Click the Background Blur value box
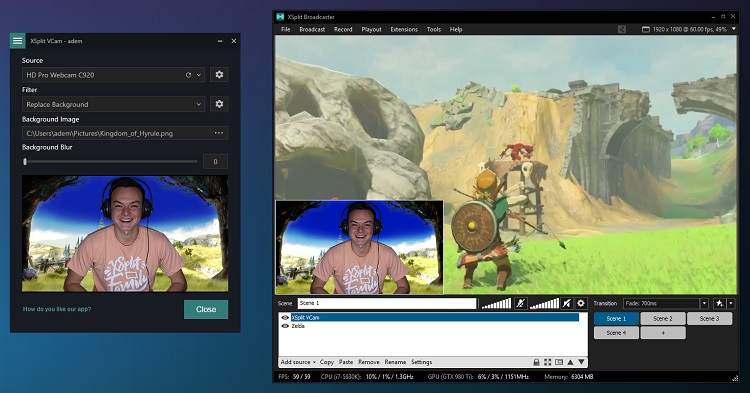 point(215,162)
